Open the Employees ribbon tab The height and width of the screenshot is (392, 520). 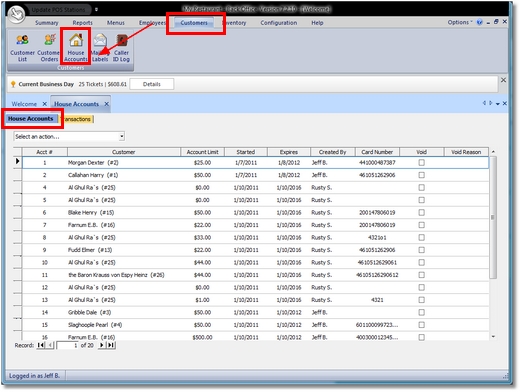152,23
